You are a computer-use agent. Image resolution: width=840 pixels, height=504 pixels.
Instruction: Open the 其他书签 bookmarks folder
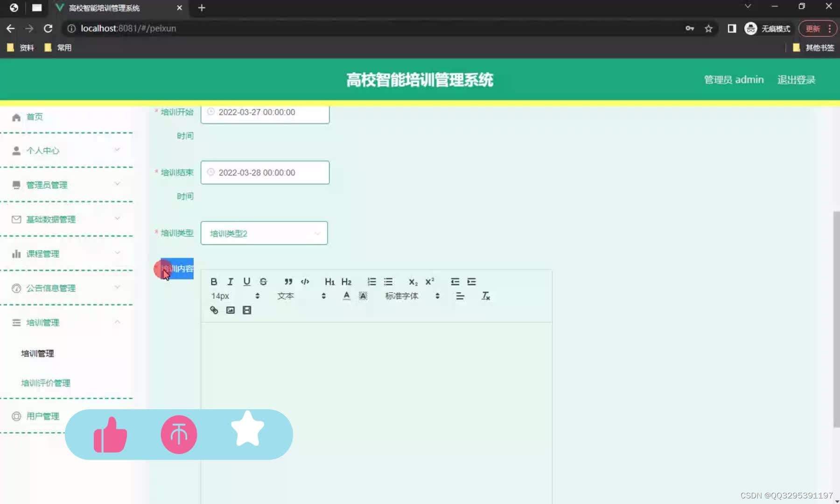[813, 48]
